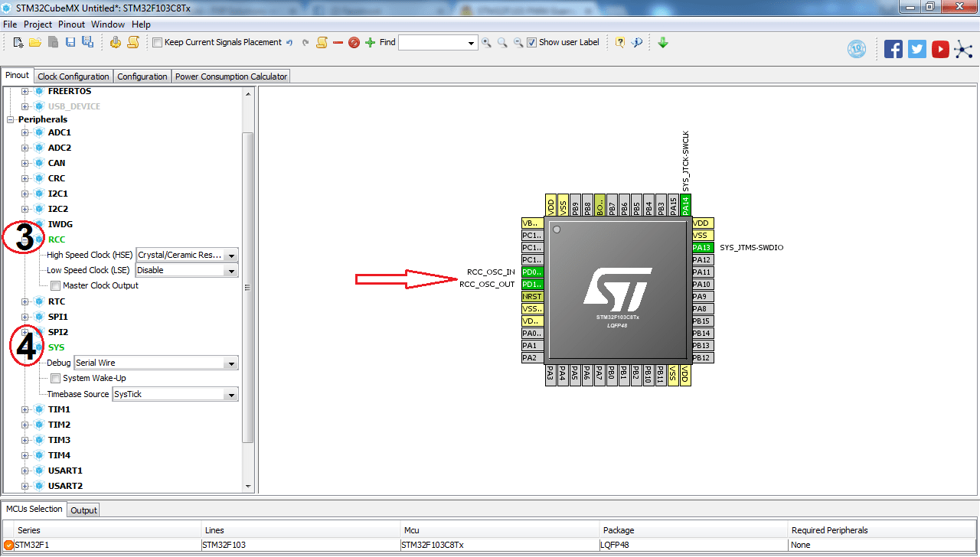The height and width of the screenshot is (557, 980).
Task: Open the Save As dialog
Action: (86, 42)
